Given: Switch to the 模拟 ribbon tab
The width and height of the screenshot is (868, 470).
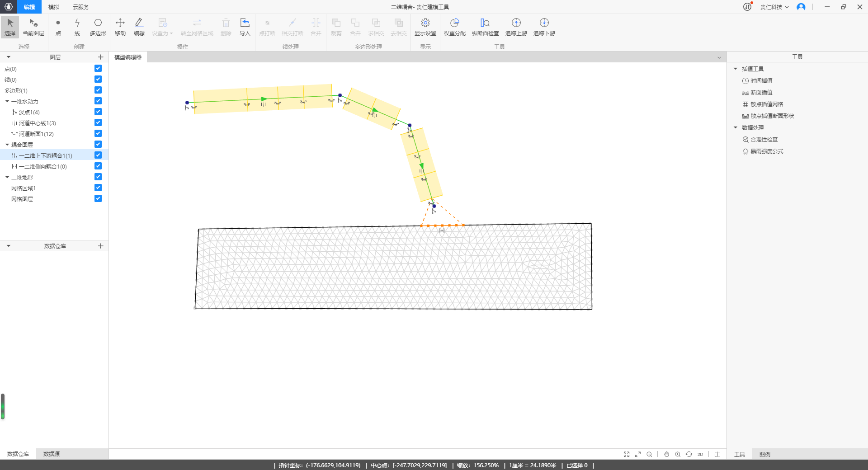Looking at the screenshot, I should [x=54, y=7].
